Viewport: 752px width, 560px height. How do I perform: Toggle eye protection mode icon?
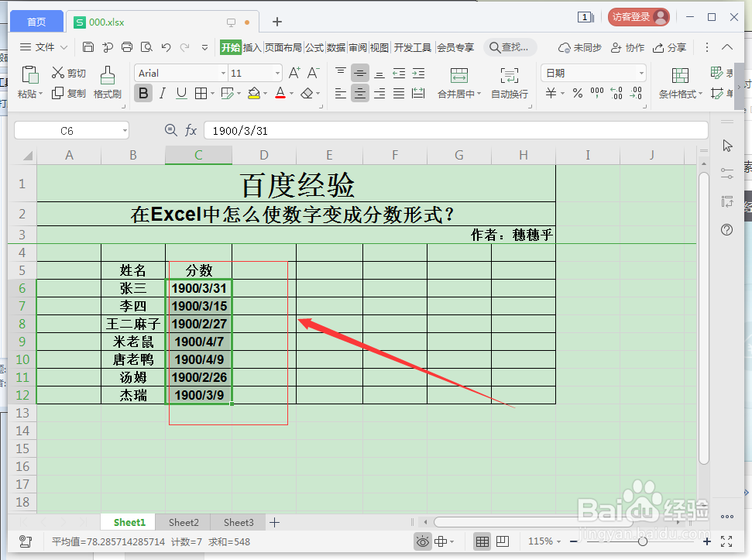423,541
